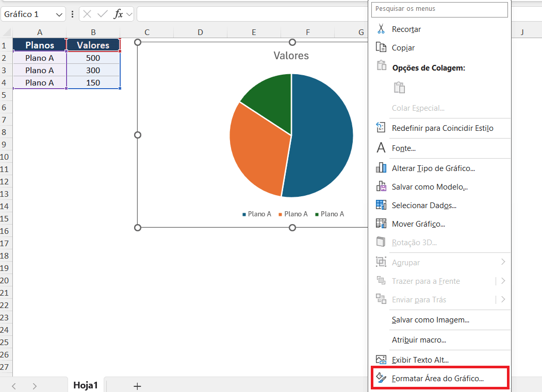
Task: Click the Copiar icon in context menu
Action: coord(381,47)
